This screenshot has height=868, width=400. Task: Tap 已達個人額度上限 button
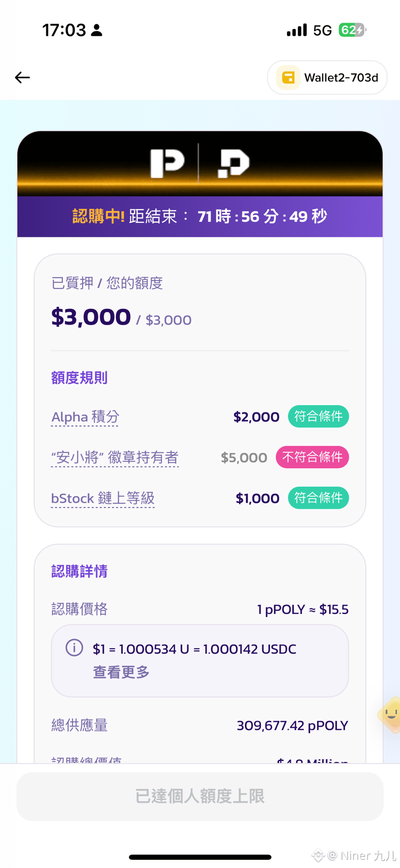[200, 796]
